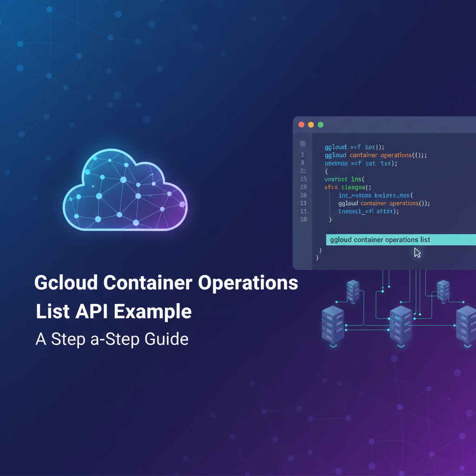Click the mouse cursor arrow graphic
Screen dimensions: 476x476
pyautogui.click(x=417, y=252)
